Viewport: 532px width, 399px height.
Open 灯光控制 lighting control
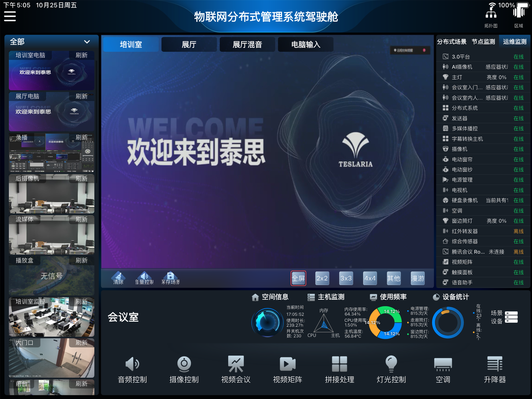click(391, 369)
